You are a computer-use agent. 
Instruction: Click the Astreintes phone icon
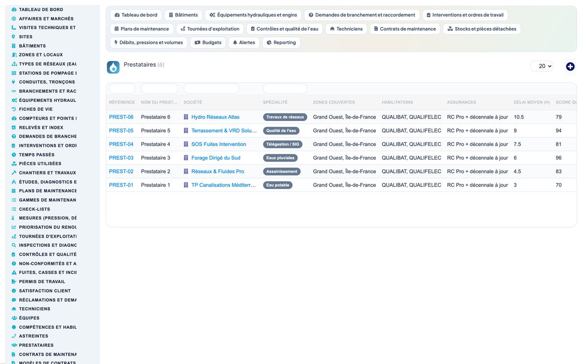click(x=14, y=336)
